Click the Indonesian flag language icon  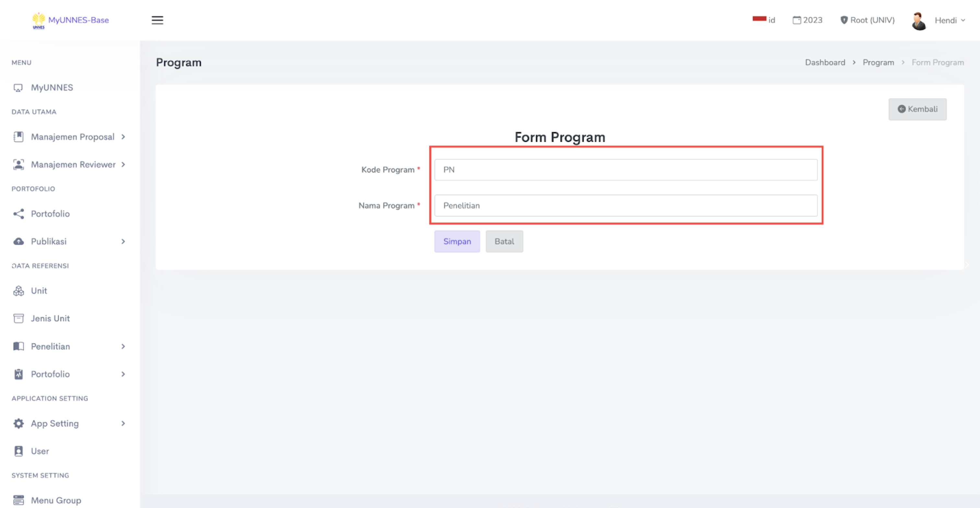[759, 19]
